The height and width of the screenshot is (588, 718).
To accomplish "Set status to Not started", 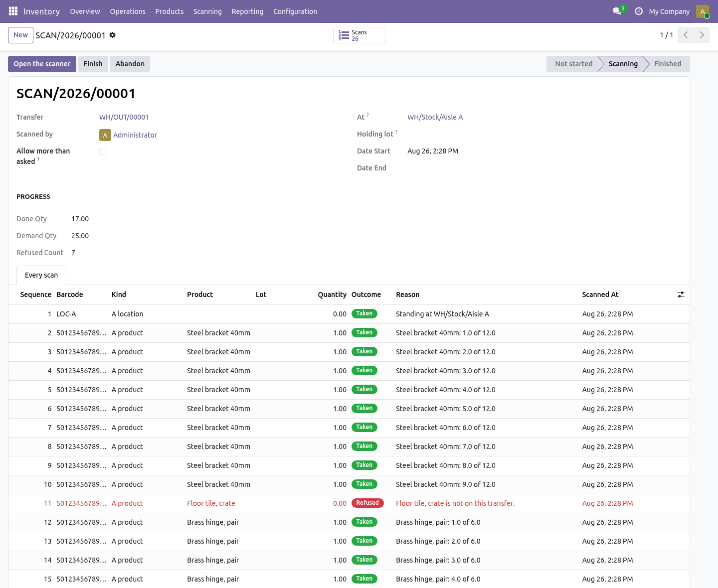I will tap(573, 64).
